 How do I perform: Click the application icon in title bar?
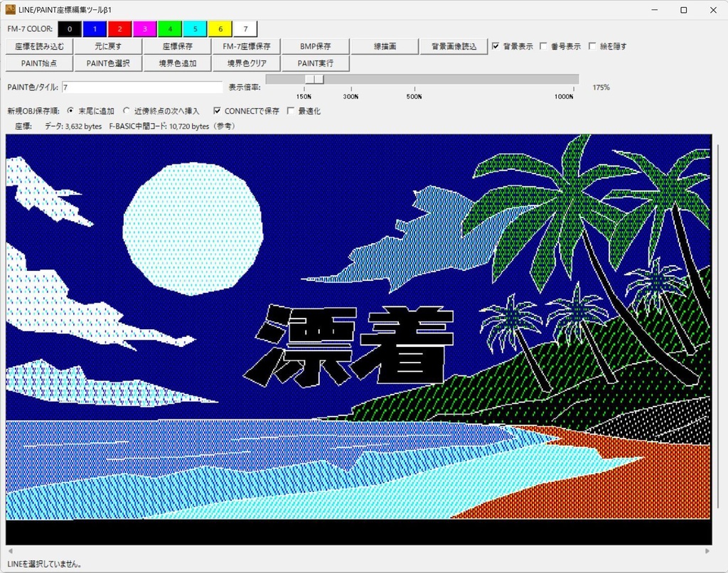[x=10, y=10]
